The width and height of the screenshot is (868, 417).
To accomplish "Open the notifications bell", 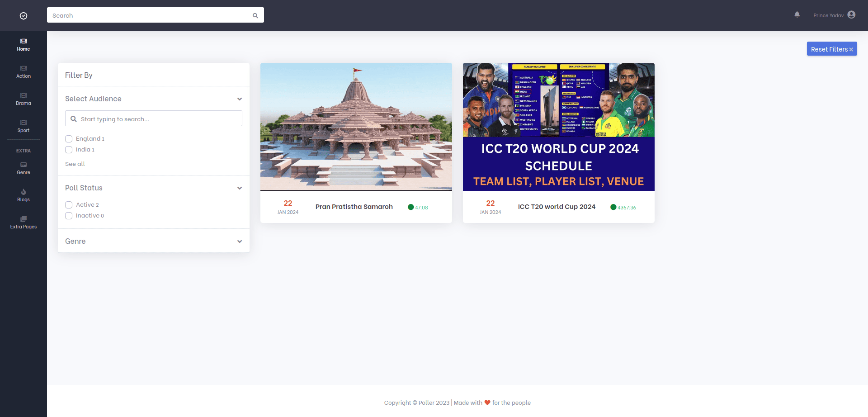I will [x=797, y=14].
